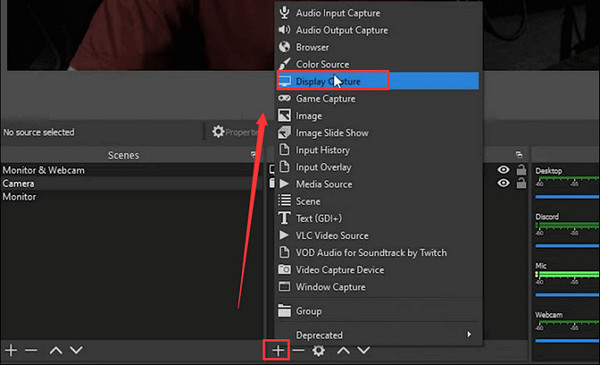This screenshot has width=600, height=365.
Task: Click the Image source picture icon
Action: point(284,116)
